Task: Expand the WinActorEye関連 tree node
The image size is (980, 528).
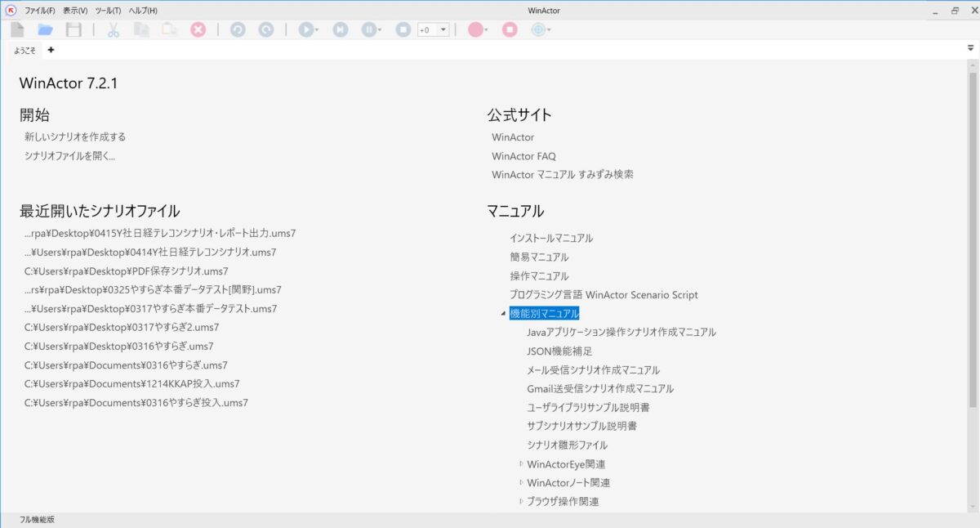Action: [521, 464]
